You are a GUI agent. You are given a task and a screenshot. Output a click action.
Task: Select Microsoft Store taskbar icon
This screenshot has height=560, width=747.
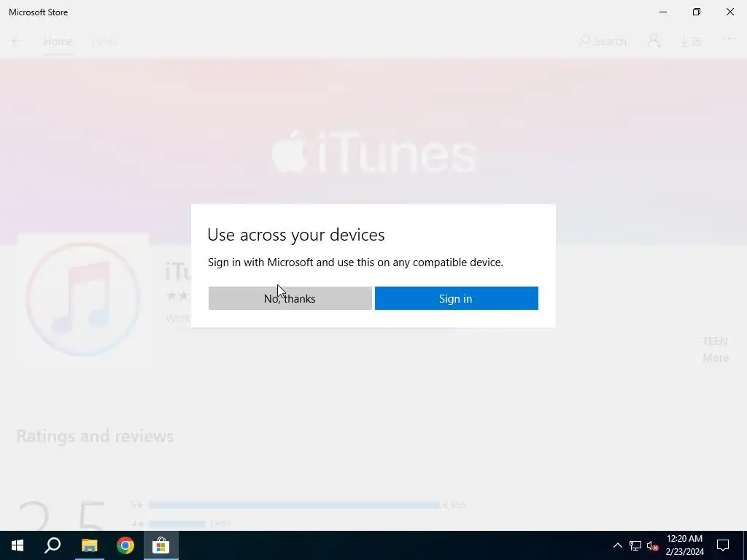pyautogui.click(x=161, y=545)
